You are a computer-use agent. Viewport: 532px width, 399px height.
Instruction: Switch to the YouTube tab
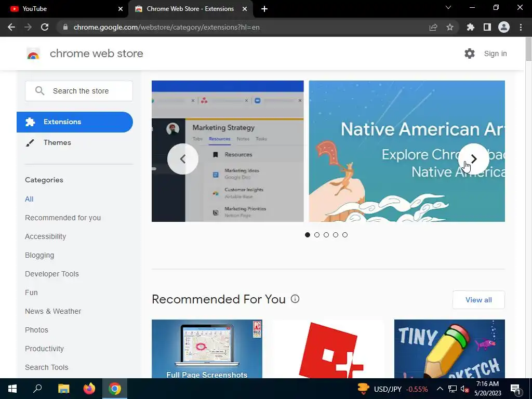click(64, 9)
